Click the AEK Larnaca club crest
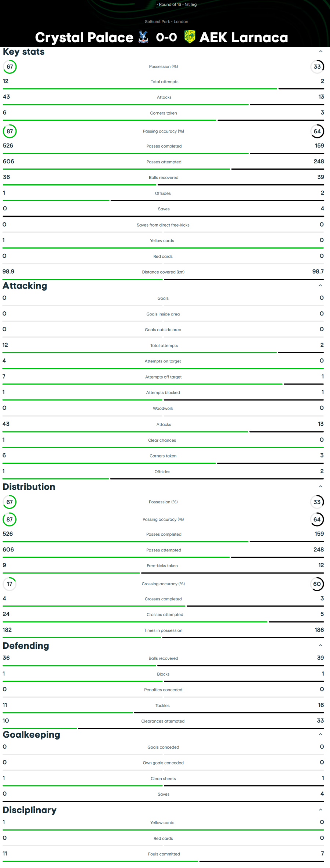 [x=190, y=37]
